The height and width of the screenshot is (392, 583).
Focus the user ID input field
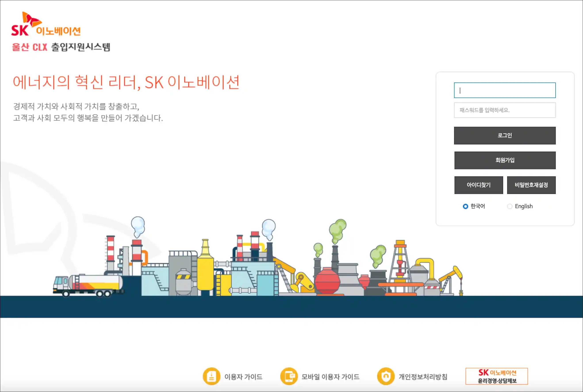tap(505, 90)
